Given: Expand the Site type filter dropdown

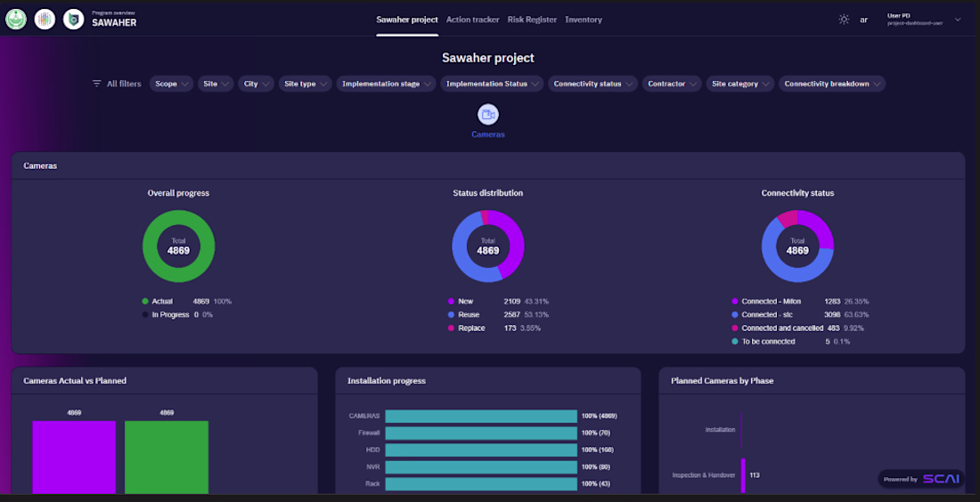Looking at the screenshot, I should click(x=305, y=84).
